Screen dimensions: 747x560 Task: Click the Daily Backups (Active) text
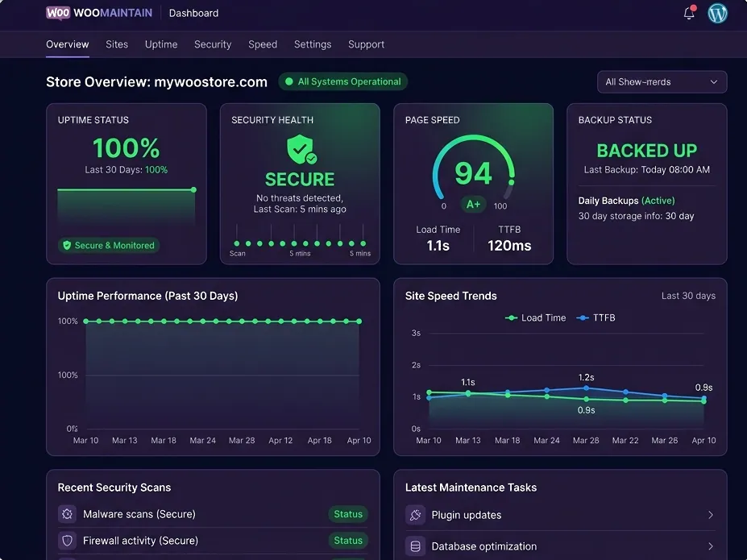click(626, 201)
